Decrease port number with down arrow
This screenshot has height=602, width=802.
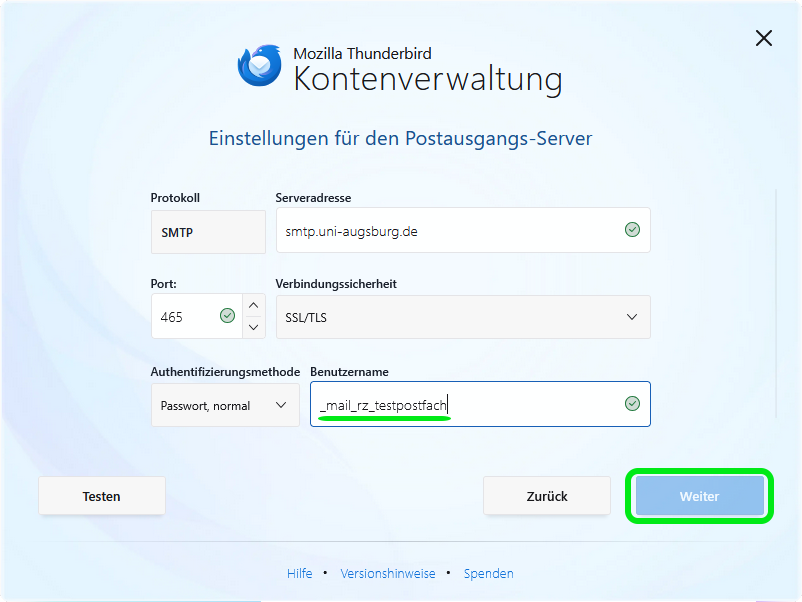pyautogui.click(x=253, y=327)
